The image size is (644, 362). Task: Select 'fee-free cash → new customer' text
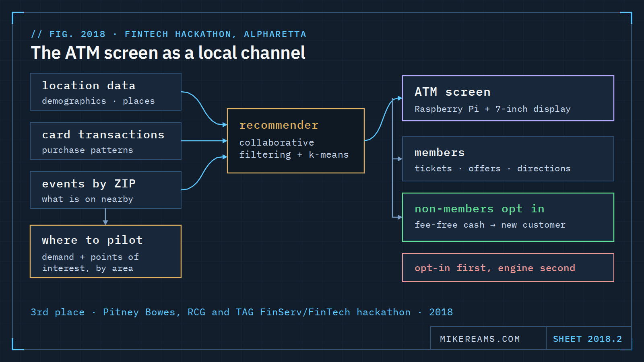(490, 225)
